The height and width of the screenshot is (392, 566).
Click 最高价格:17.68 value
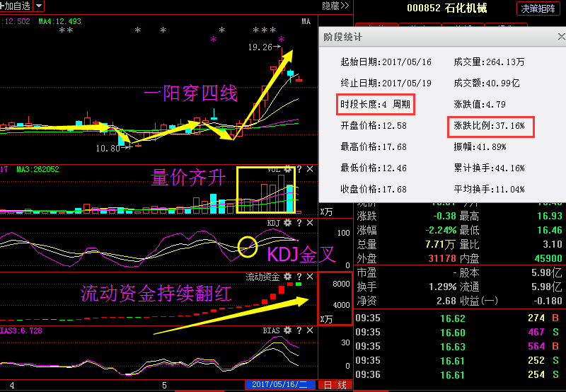tap(374, 147)
